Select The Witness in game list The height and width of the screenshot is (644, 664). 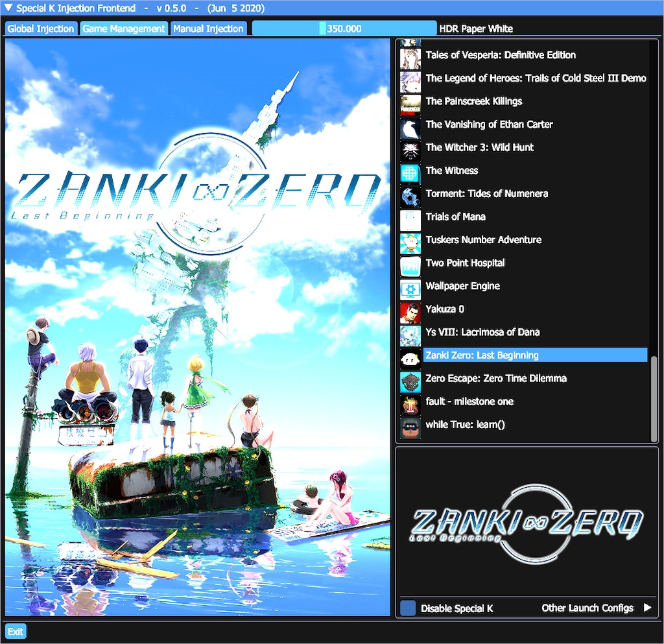click(452, 170)
